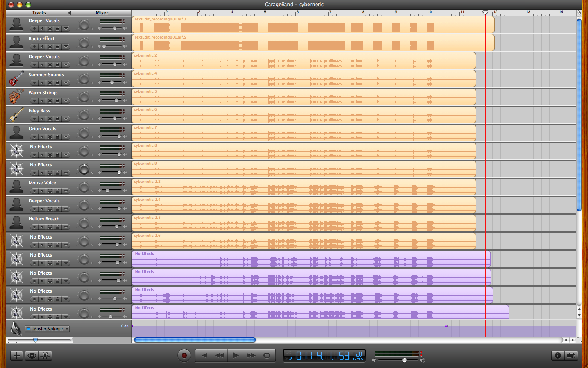This screenshot has width=588, height=368.
Task: Start recording with the red Record button
Action: 184,355
